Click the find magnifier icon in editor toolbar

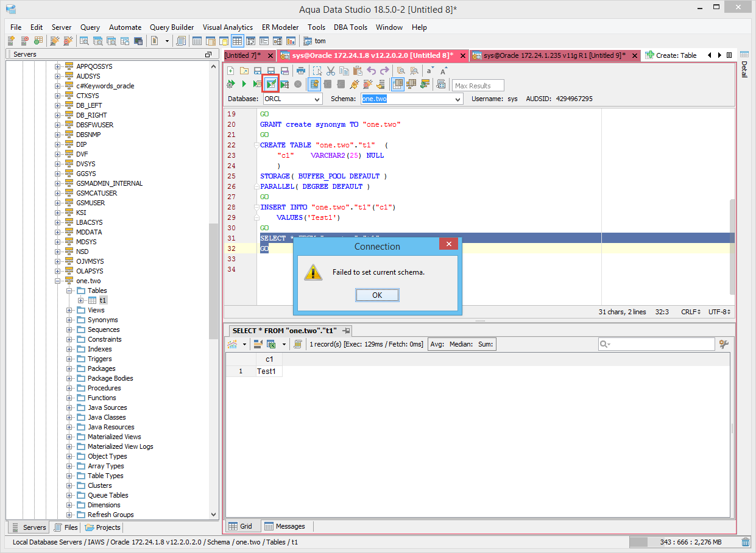point(401,71)
